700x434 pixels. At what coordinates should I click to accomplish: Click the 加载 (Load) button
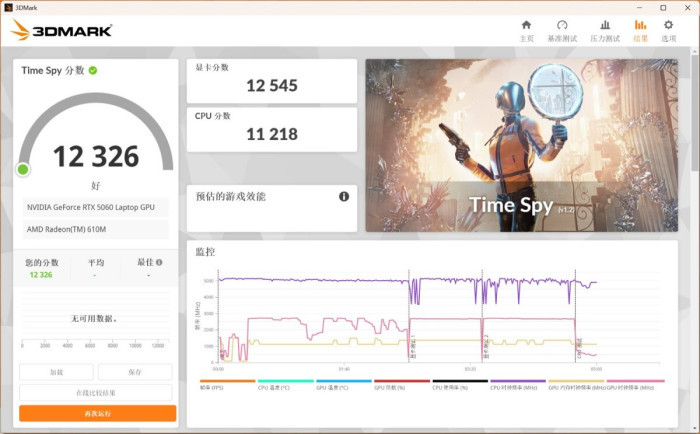click(x=56, y=372)
